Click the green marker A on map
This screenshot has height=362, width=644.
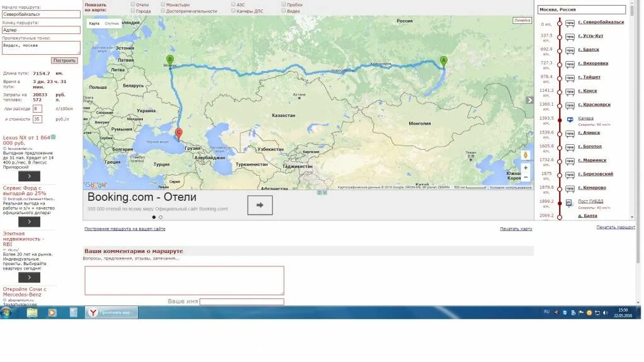click(x=443, y=61)
